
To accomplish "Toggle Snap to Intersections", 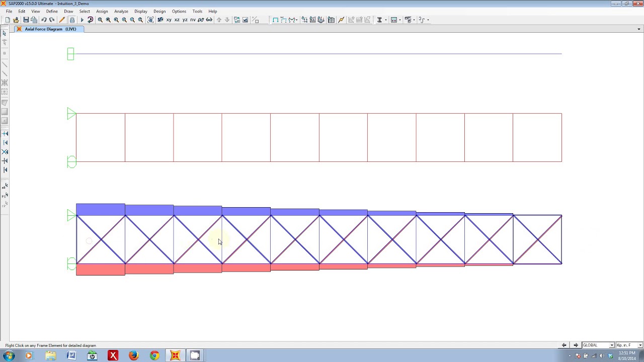I will pos(5,152).
